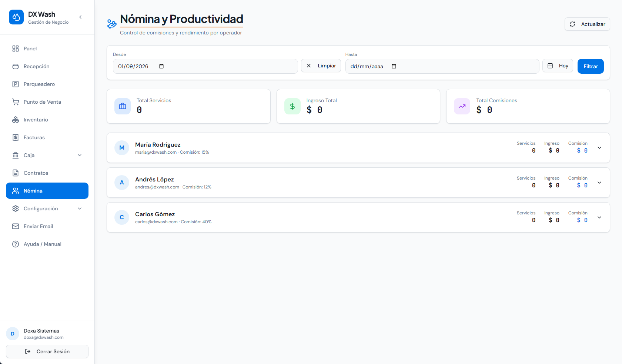622x364 pixels.
Task: Open Enviar Email page
Action: pyautogui.click(x=47, y=226)
